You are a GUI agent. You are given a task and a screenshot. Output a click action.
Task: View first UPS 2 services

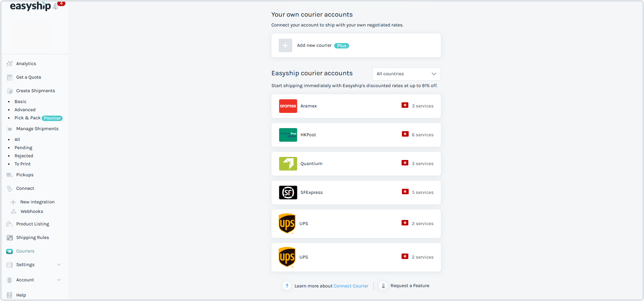tap(423, 224)
